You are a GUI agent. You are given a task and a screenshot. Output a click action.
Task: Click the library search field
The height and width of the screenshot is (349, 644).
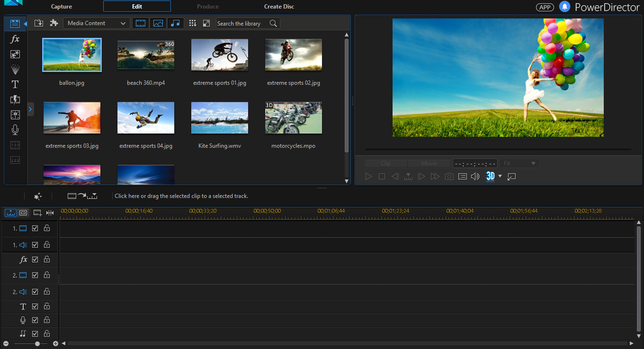pos(242,23)
